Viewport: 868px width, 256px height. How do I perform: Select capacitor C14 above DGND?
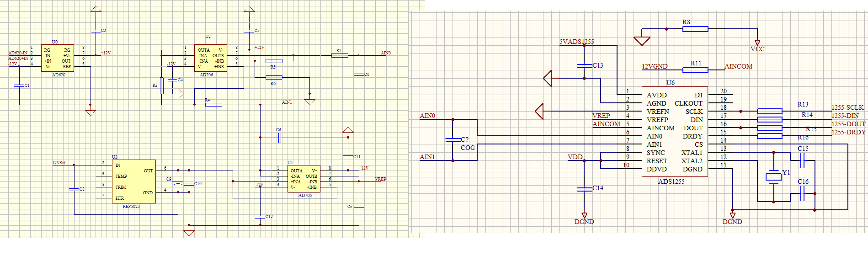pos(584,189)
